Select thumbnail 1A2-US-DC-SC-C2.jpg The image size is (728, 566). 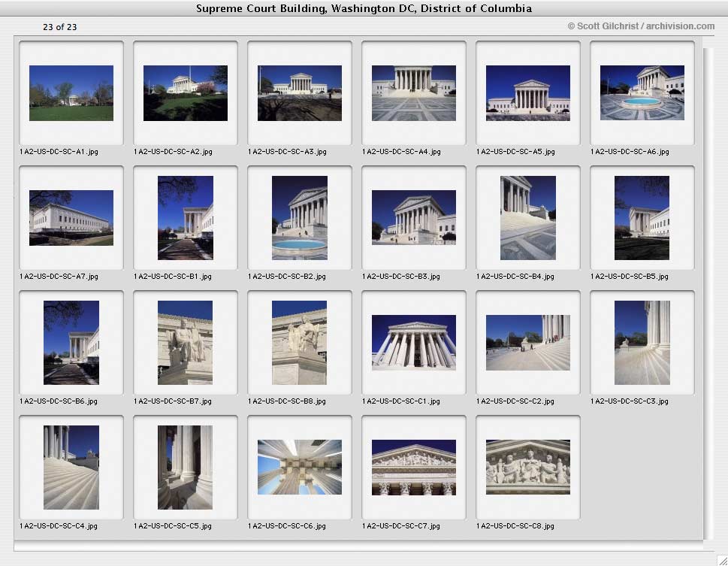(528, 343)
